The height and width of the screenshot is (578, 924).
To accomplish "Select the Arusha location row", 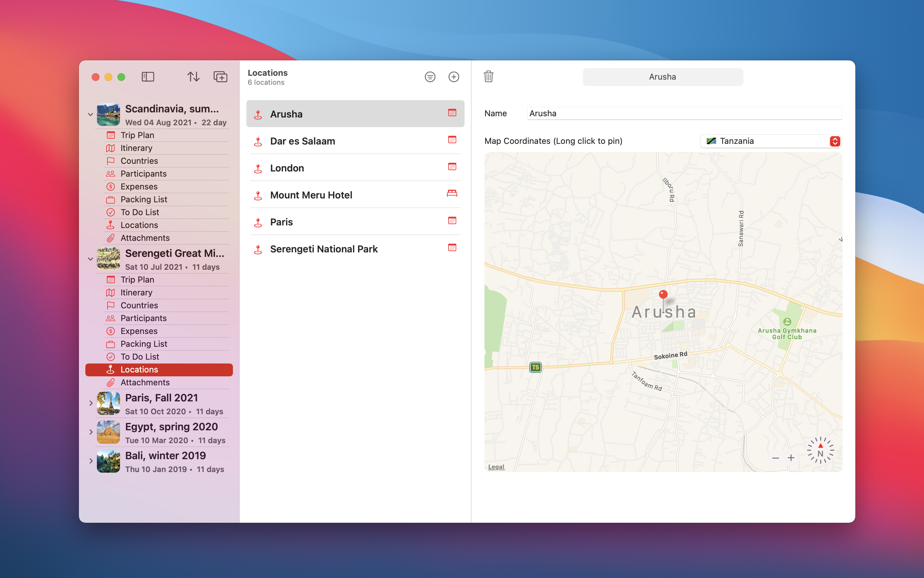I will [x=355, y=114].
